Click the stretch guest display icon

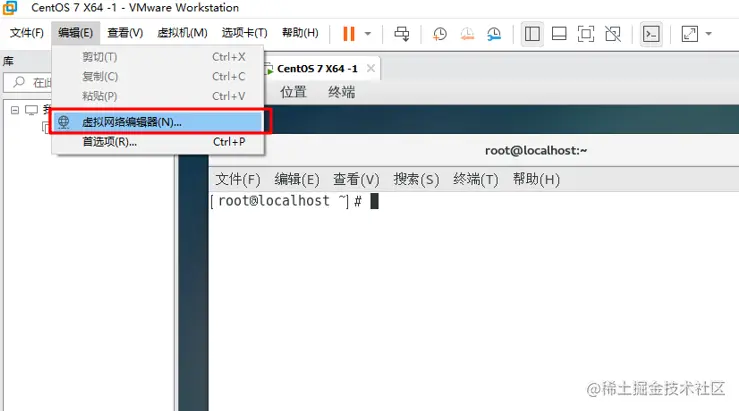click(690, 34)
